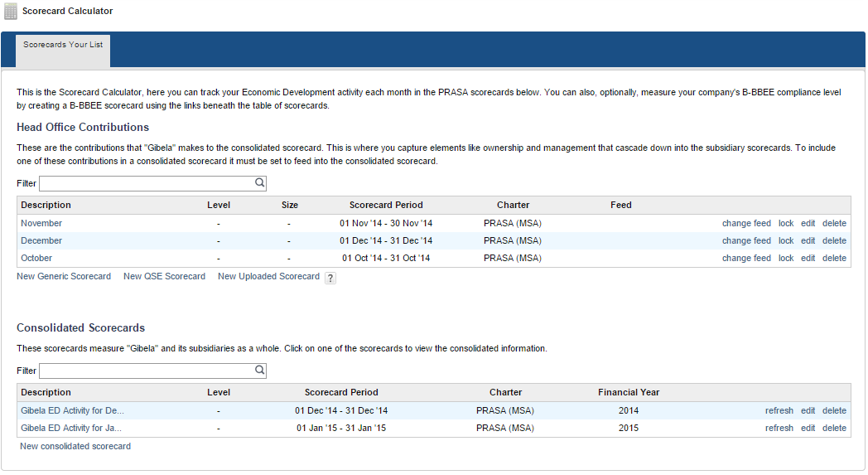Create a New Generic Scorecard

click(64, 276)
